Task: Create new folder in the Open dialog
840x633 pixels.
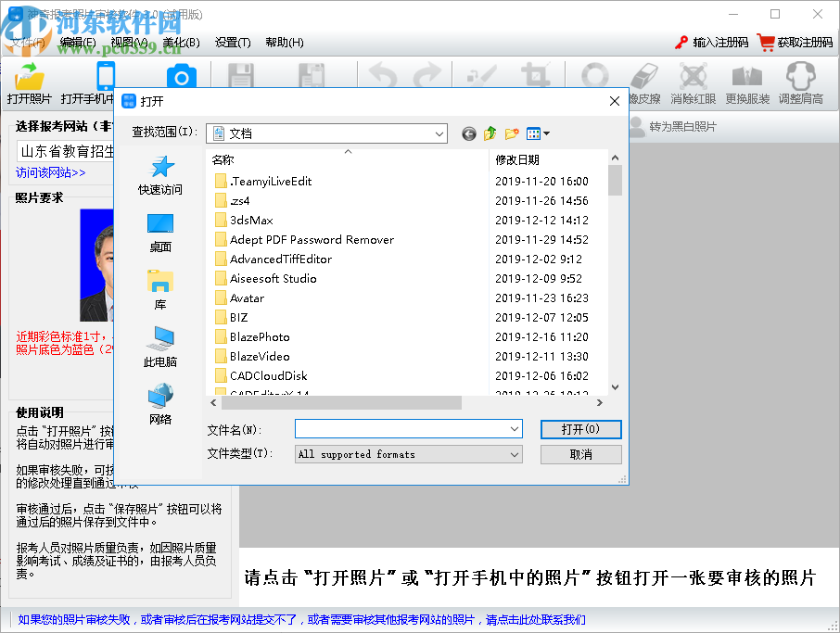Action: tap(512, 133)
